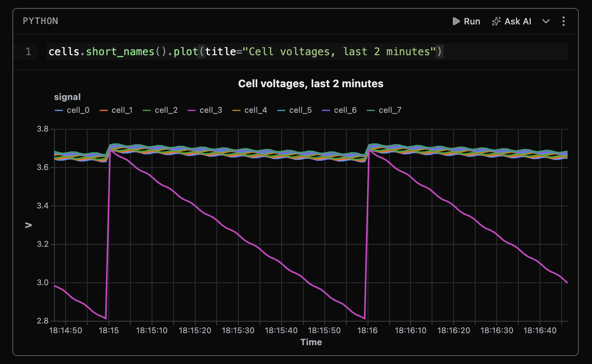Click the Ask AI button
The width and height of the screenshot is (592, 364).
(x=511, y=21)
